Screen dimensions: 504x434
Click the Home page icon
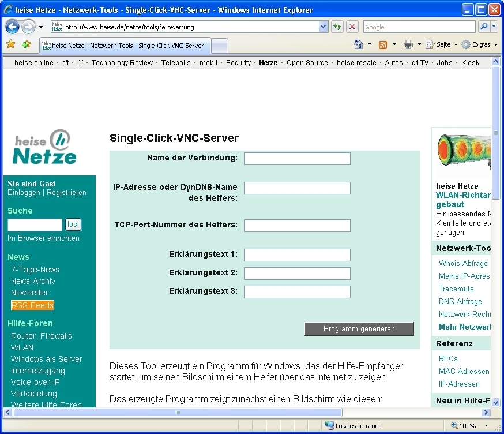point(358,44)
